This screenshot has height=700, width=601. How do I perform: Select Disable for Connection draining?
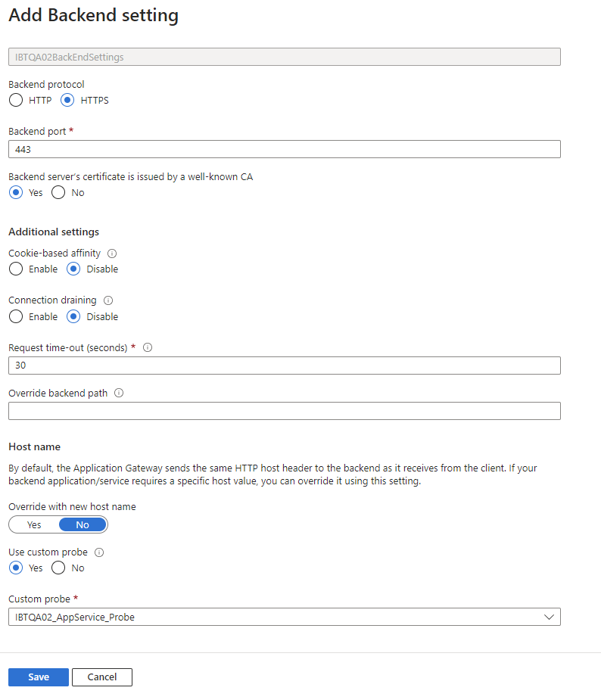[73, 316]
